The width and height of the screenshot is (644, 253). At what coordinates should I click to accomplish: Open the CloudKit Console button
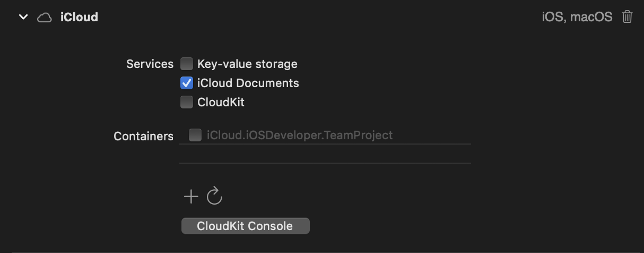pyautogui.click(x=245, y=226)
